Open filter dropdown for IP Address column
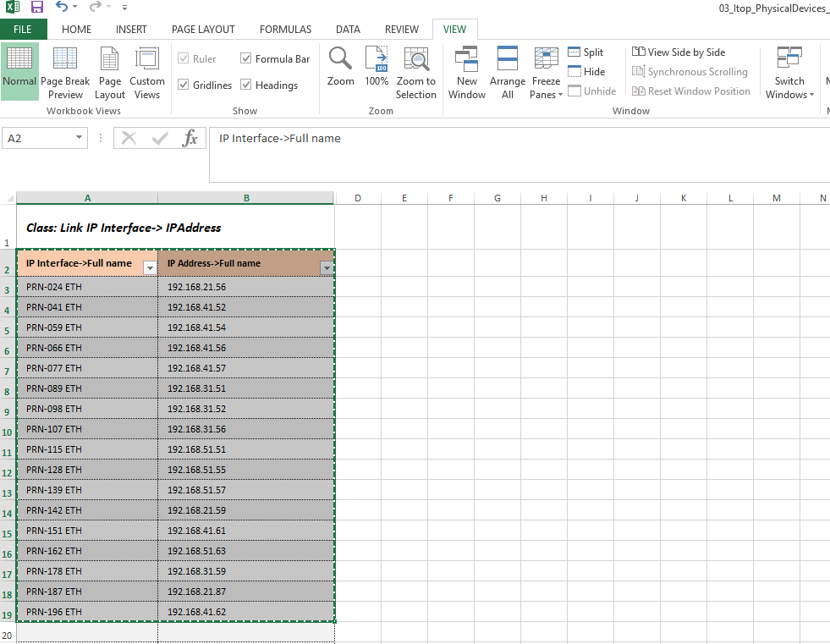The image size is (830, 644). (327, 267)
